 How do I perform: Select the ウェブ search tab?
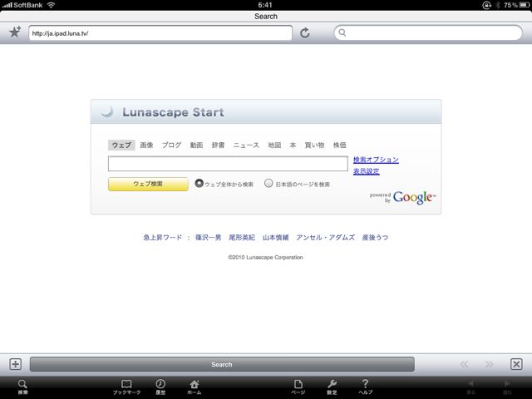click(x=121, y=145)
